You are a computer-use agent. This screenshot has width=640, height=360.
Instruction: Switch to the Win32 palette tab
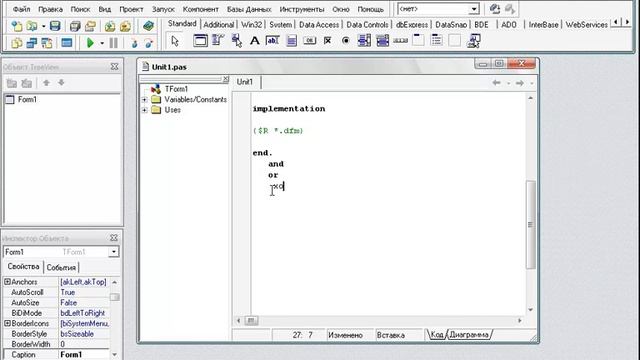tap(251, 24)
